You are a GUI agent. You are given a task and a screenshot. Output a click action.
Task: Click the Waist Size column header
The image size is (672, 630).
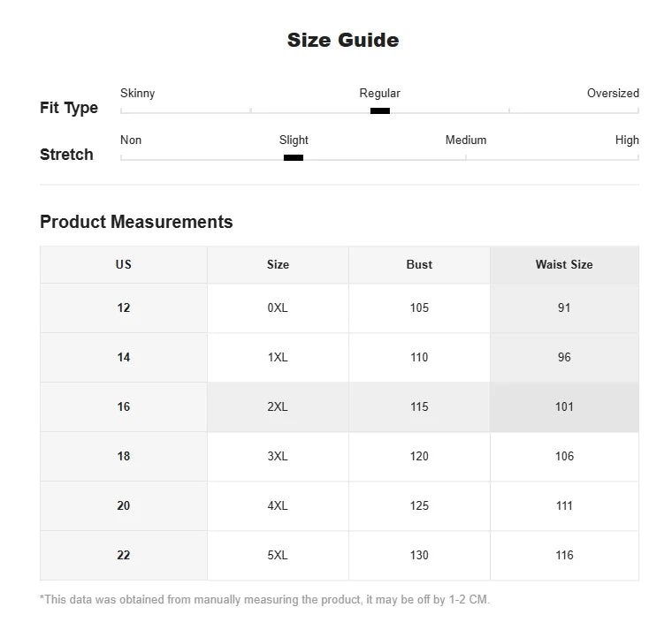point(564,265)
